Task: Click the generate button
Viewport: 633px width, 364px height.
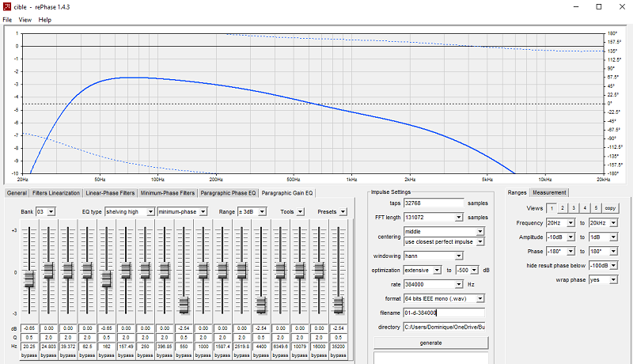Action: pos(430,343)
